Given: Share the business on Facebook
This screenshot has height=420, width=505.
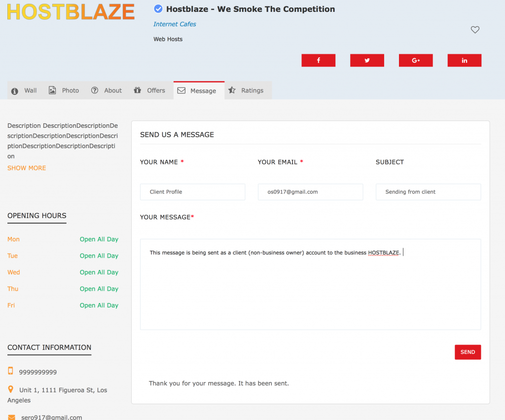Looking at the screenshot, I should tap(318, 60).
